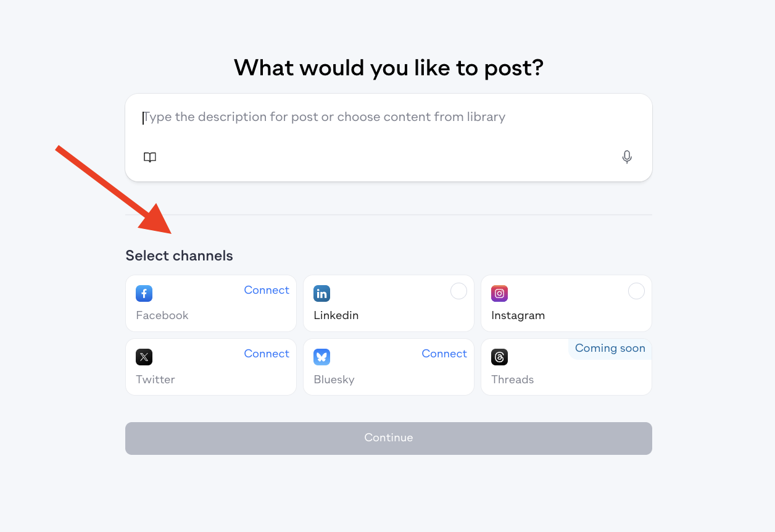The image size is (775, 532).
Task: Click the Instagram logo icon
Action: (x=500, y=293)
